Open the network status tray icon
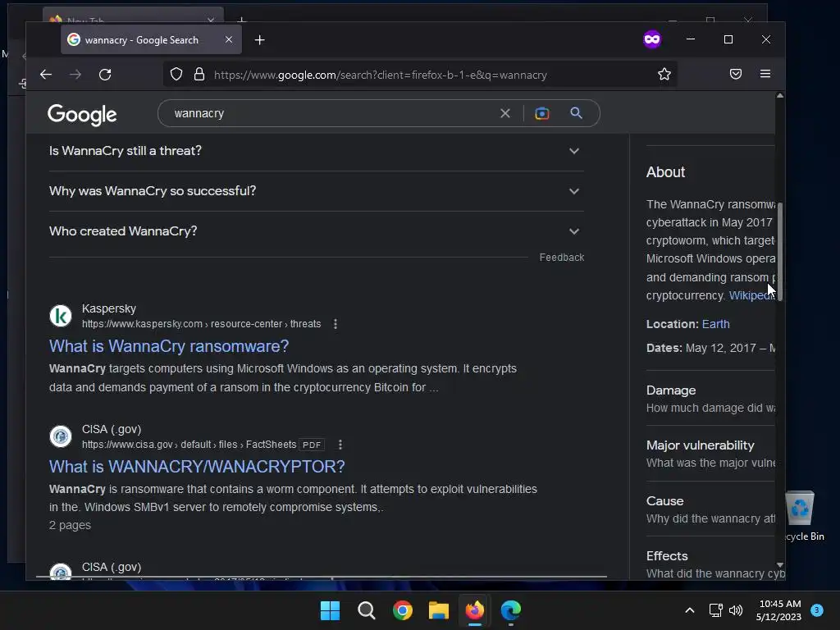The height and width of the screenshot is (630, 840). [715, 610]
